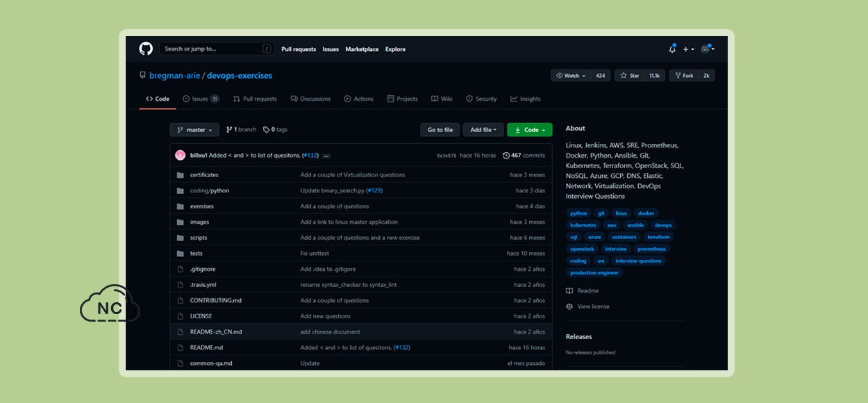Select the interview-questions topic tag
The width and height of the screenshot is (868, 403).
(x=638, y=261)
